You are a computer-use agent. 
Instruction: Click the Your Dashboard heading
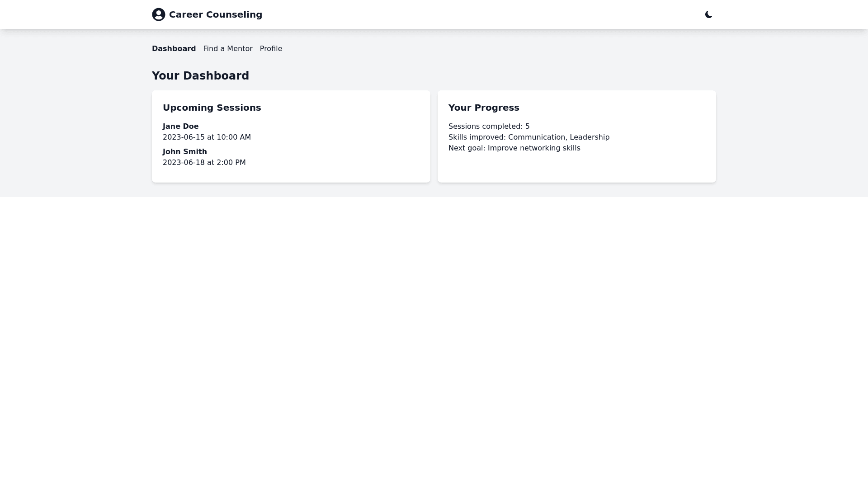click(x=200, y=75)
